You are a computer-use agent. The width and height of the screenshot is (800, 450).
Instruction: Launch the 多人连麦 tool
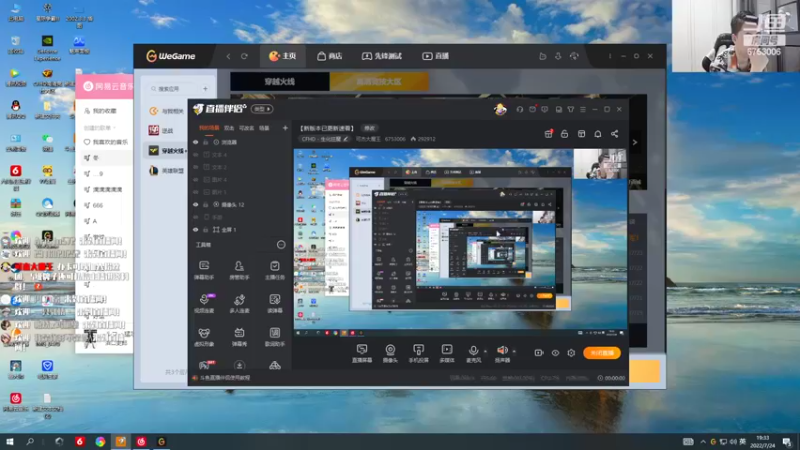click(x=239, y=303)
